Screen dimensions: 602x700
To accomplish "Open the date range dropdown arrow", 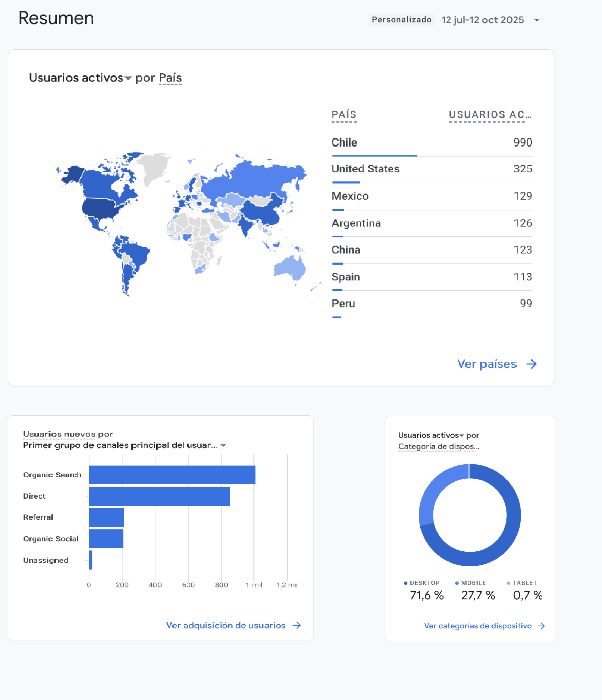I will tap(537, 20).
